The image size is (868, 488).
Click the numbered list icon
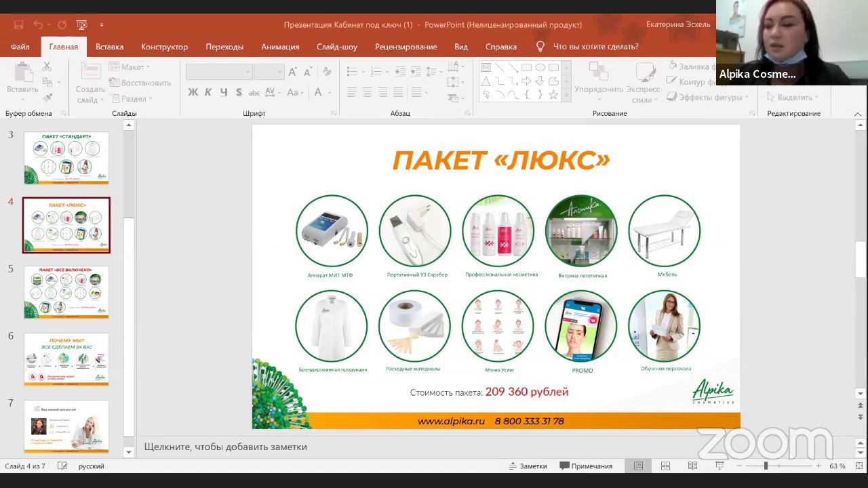pos(378,72)
